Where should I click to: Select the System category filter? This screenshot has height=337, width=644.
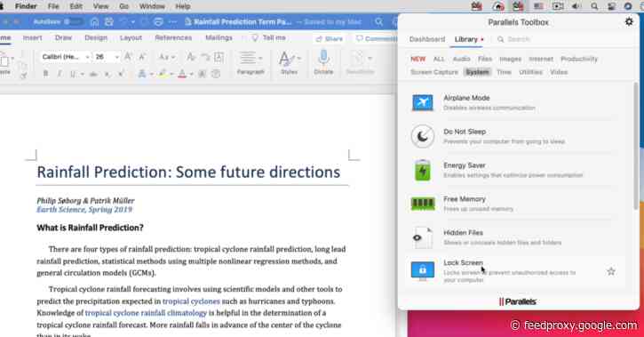pyautogui.click(x=477, y=72)
